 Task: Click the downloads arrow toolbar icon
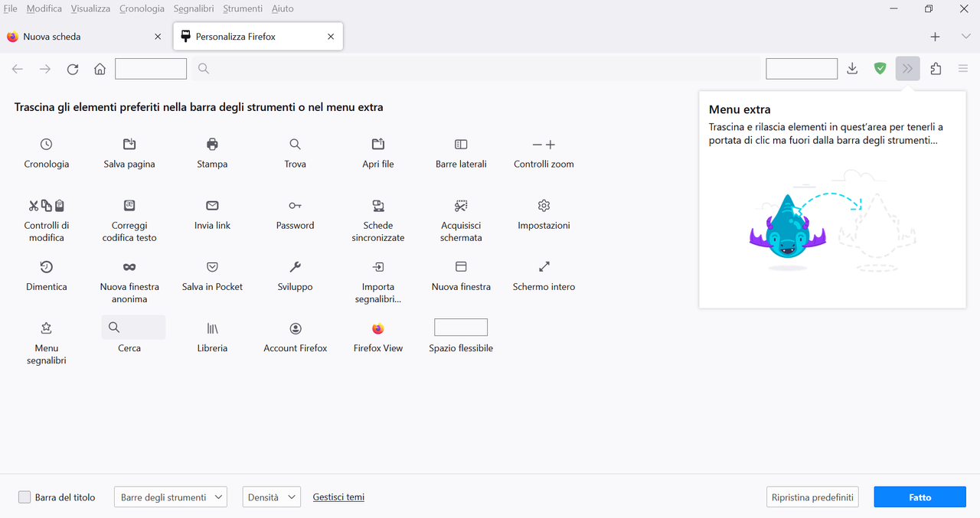pyautogui.click(x=852, y=69)
